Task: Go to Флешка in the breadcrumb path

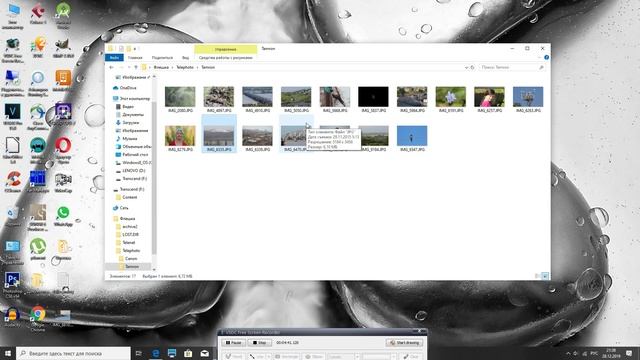Action: click(161, 67)
